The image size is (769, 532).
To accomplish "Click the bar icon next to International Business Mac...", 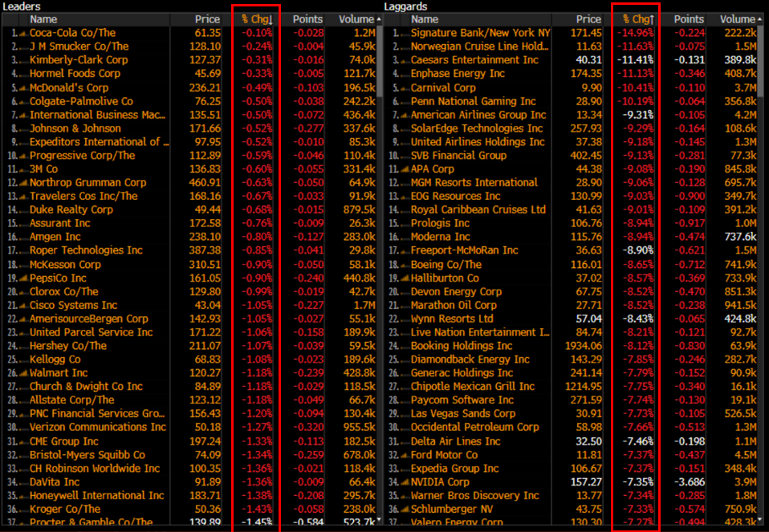I will coord(23,116).
